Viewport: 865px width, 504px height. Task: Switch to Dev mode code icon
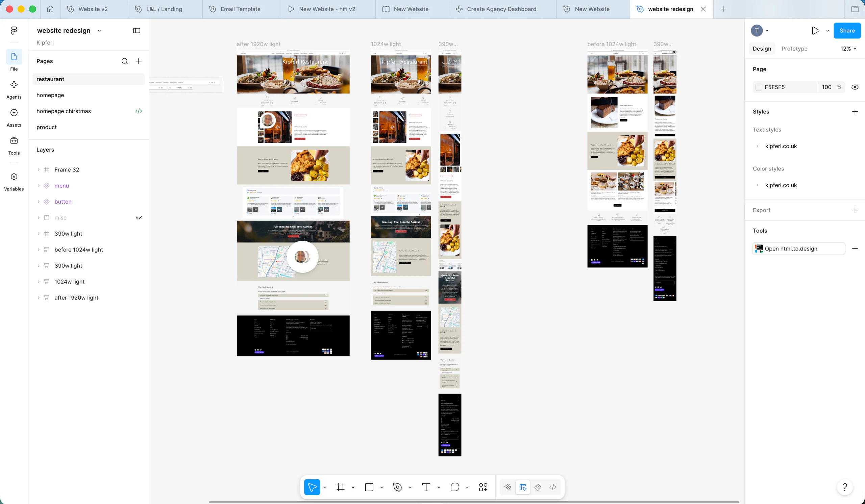pyautogui.click(x=553, y=487)
